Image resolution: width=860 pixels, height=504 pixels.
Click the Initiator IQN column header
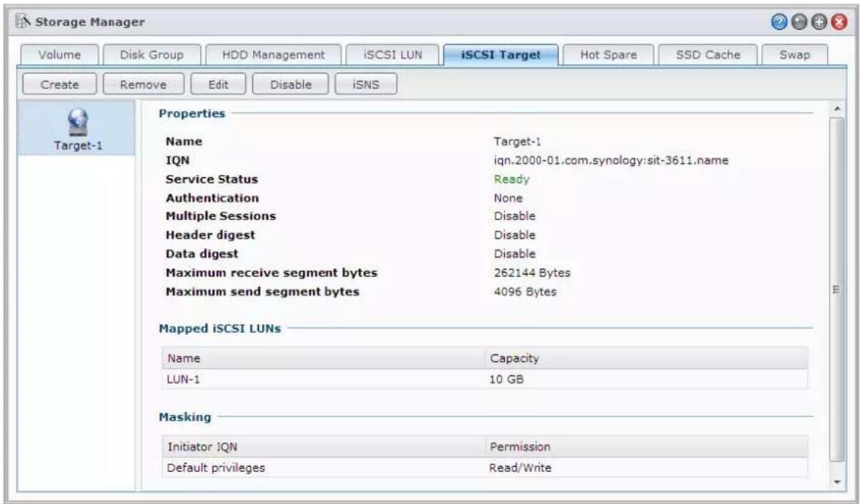[x=324, y=446]
